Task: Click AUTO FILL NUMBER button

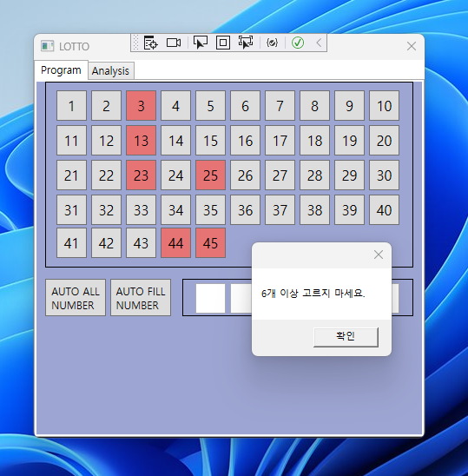Action: [141, 297]
